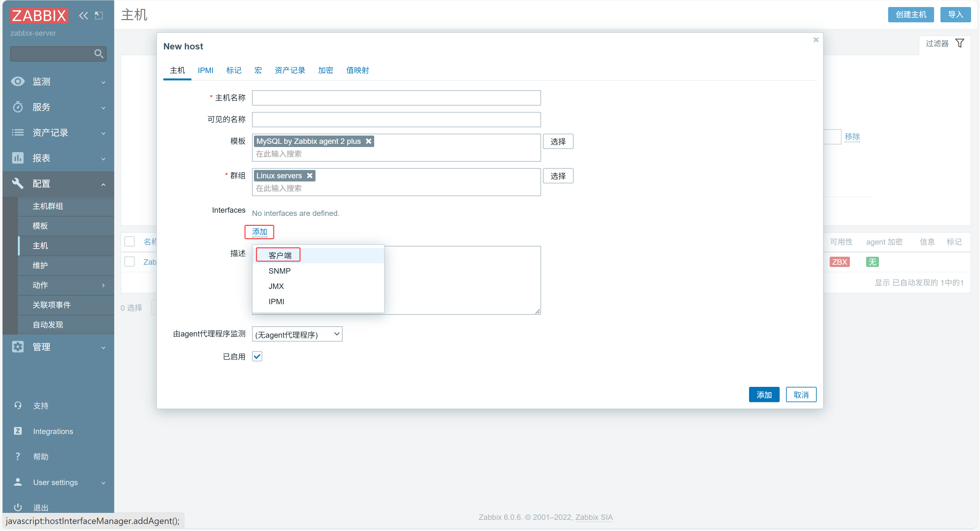This screenshot has width=980, height=531.
Task: Click 选择 button next to 群组
Action: coord(558,176)
